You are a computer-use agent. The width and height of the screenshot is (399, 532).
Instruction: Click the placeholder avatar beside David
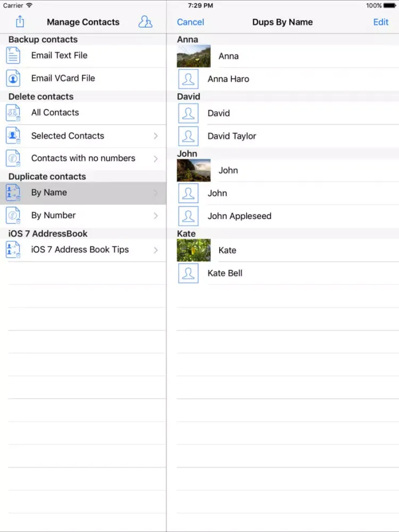(188, 113)
